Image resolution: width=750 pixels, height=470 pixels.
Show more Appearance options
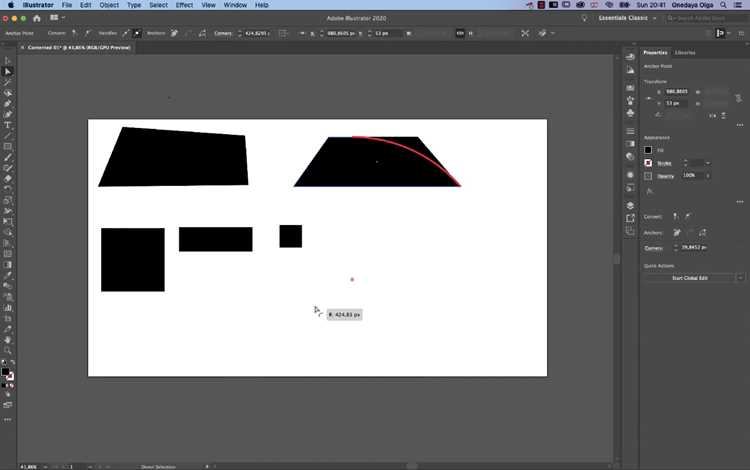[740, 202]
